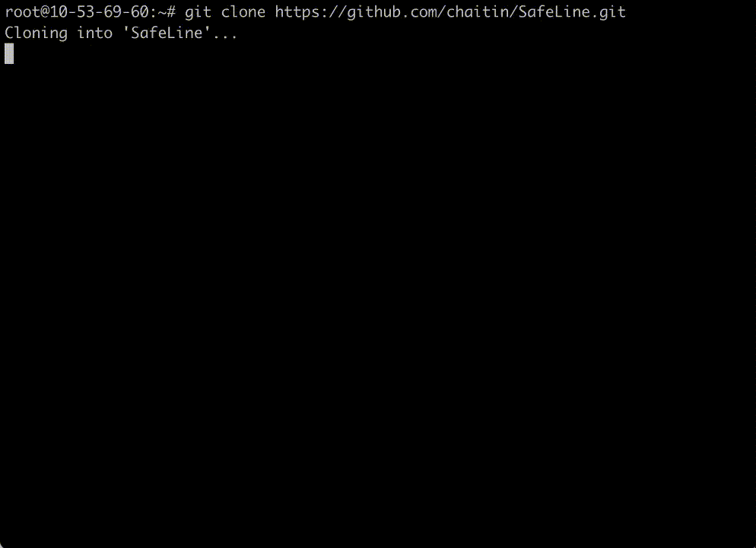Click the blinking terminal cursor block

tap(9, 53)
